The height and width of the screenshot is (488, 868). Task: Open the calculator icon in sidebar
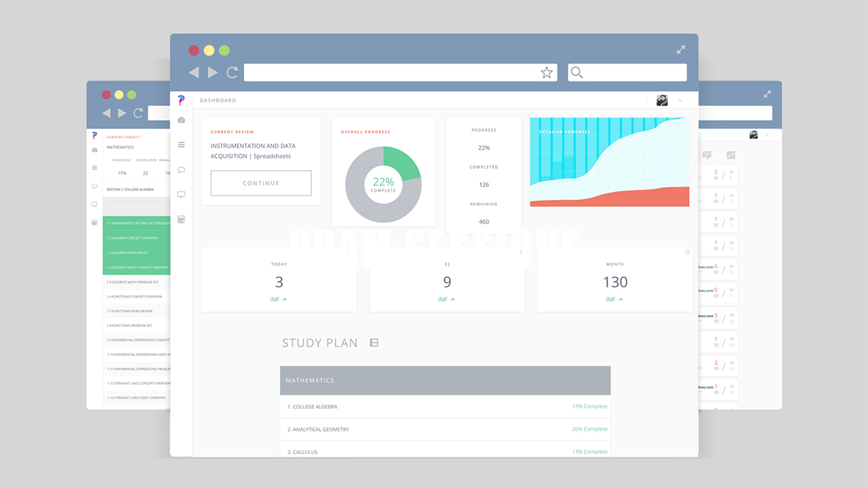tap(181, 220)
